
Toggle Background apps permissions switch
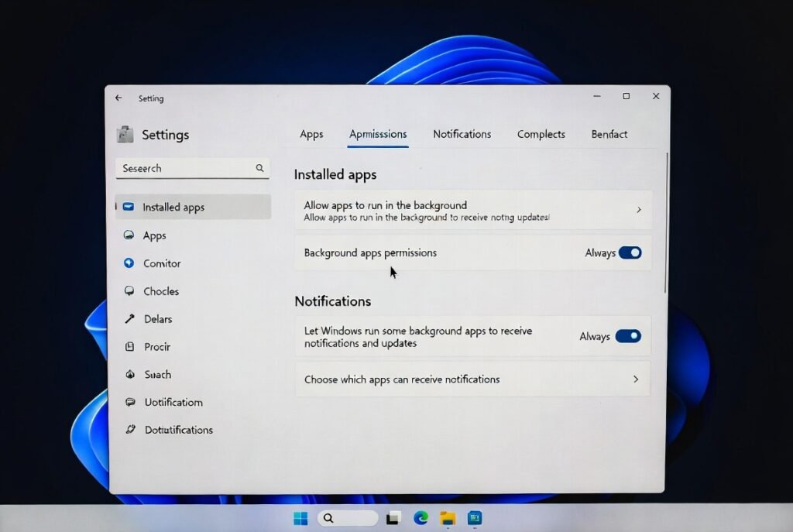tap(630, 252)
